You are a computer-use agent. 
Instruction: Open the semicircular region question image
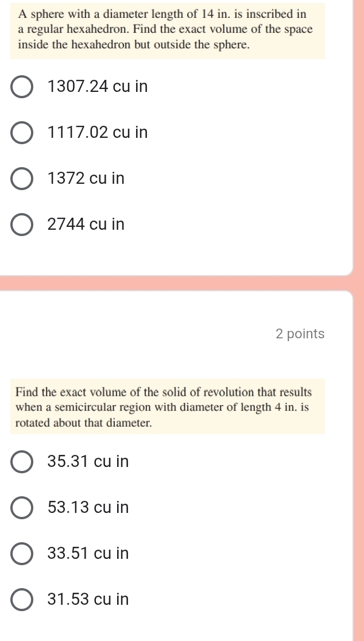coord(168,406)
